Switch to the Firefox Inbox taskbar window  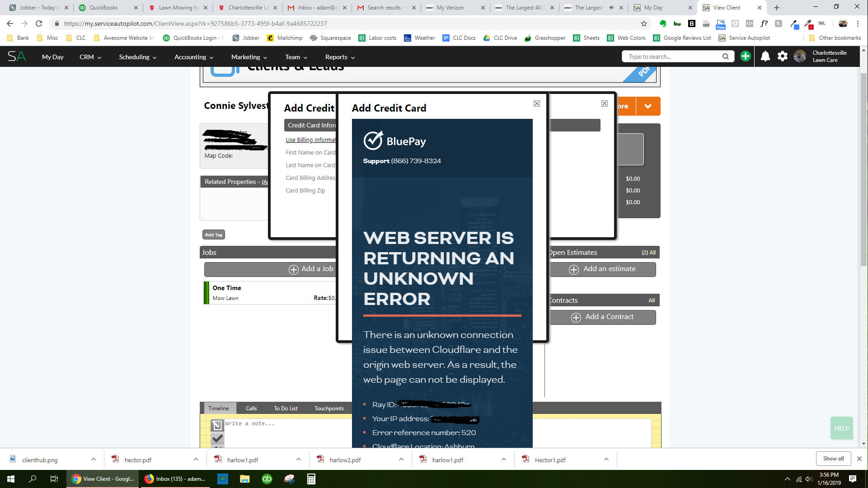(175, 479)
